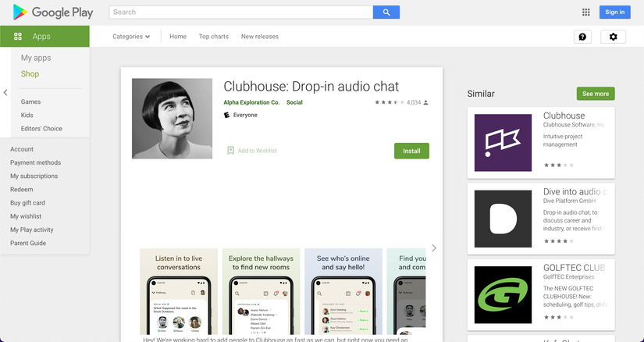The image size is (644, 342).
Task: Open Games category in sidebar
Action: tap(30, 102)
